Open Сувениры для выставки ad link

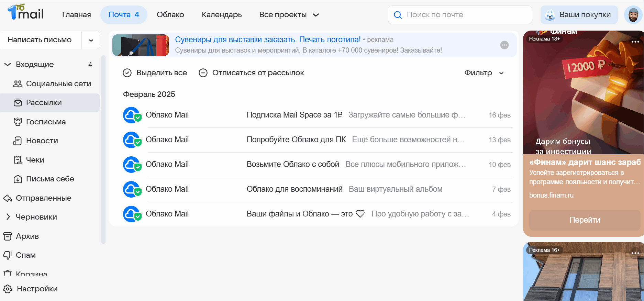pyautogui.click(x=268, y=40)
